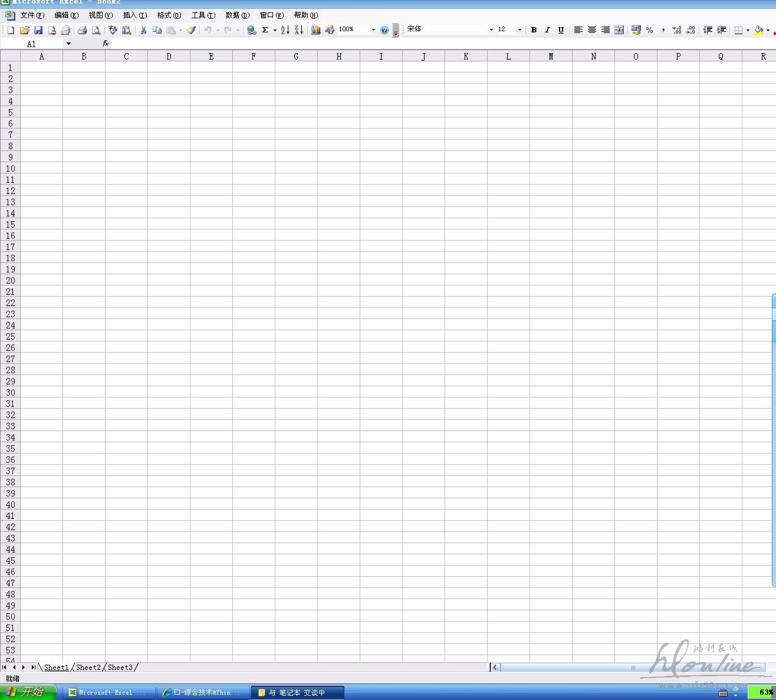
Task: Switch to the Sheet3 tab
Action: 120,668
